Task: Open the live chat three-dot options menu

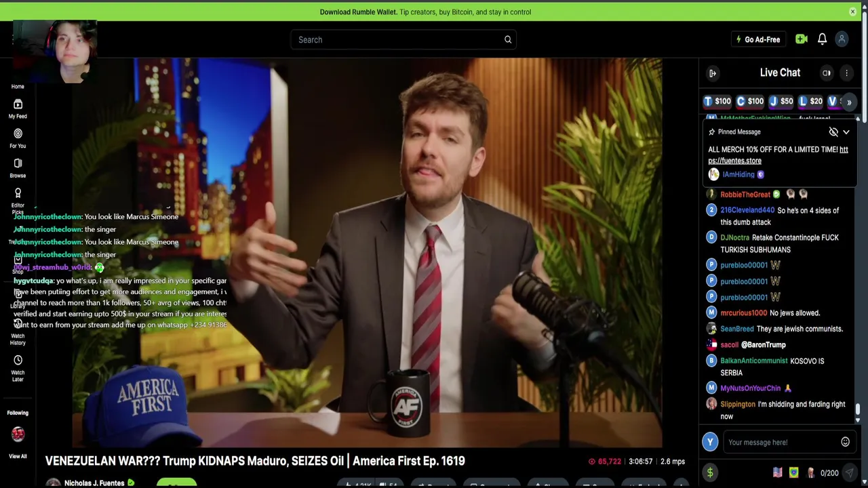Action: [x=846, y=73]
